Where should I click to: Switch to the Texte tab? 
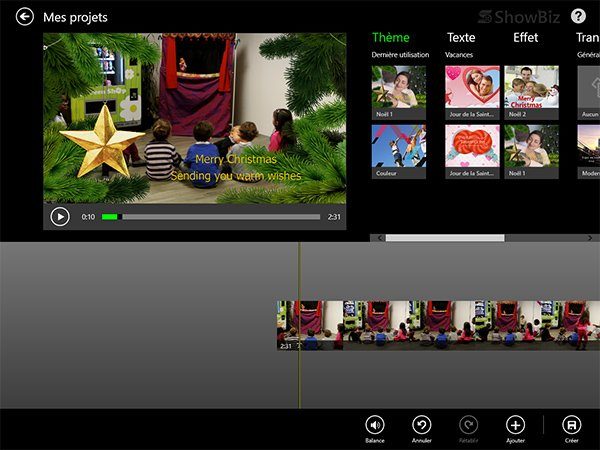pos(461,38)
